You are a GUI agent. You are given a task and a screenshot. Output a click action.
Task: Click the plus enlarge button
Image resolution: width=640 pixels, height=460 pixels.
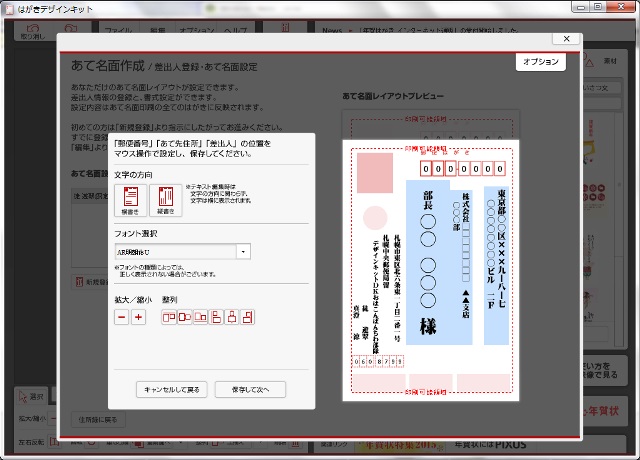click(x=139, y=317)
